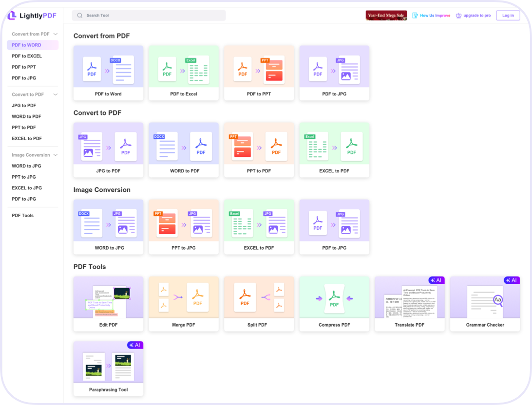
Task: Open the Edit PDF tool card
Action: (108, 304)
